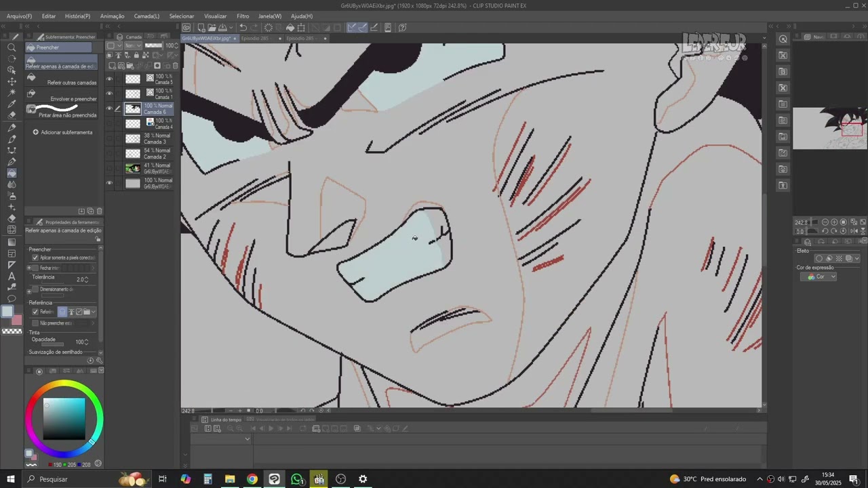Select the Text tool
This screenshot has width=868, height=488.
pyautogui.click(x=12, y=276)
